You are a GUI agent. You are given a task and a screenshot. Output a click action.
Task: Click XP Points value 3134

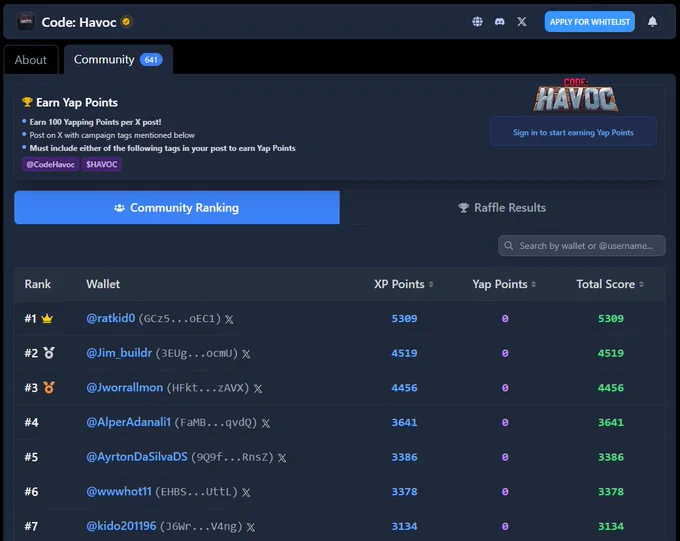click(404, 527)
